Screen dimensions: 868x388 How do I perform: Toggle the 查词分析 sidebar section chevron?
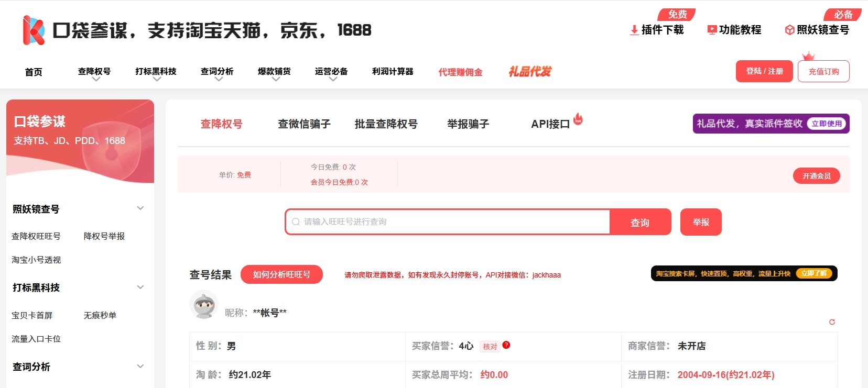coord(140,366)
